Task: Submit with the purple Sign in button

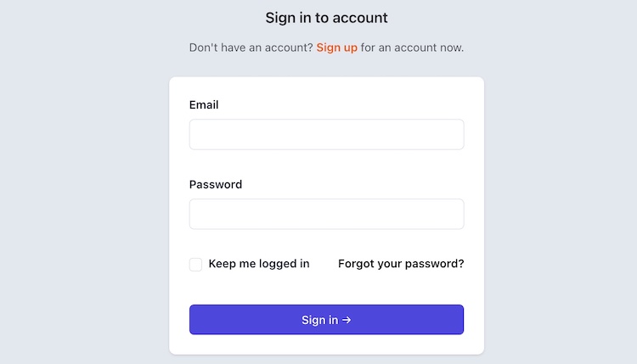Action: (x=326, y=319)
